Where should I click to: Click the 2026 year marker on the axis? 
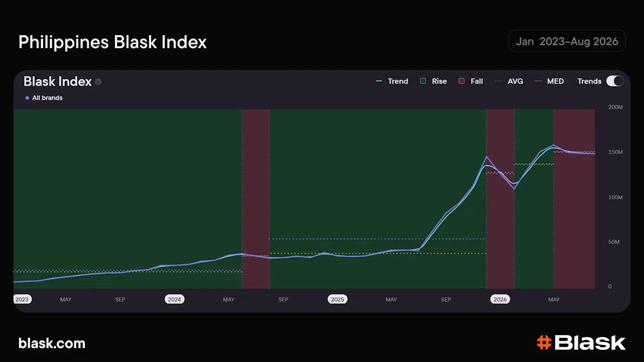tap(500, 300)
